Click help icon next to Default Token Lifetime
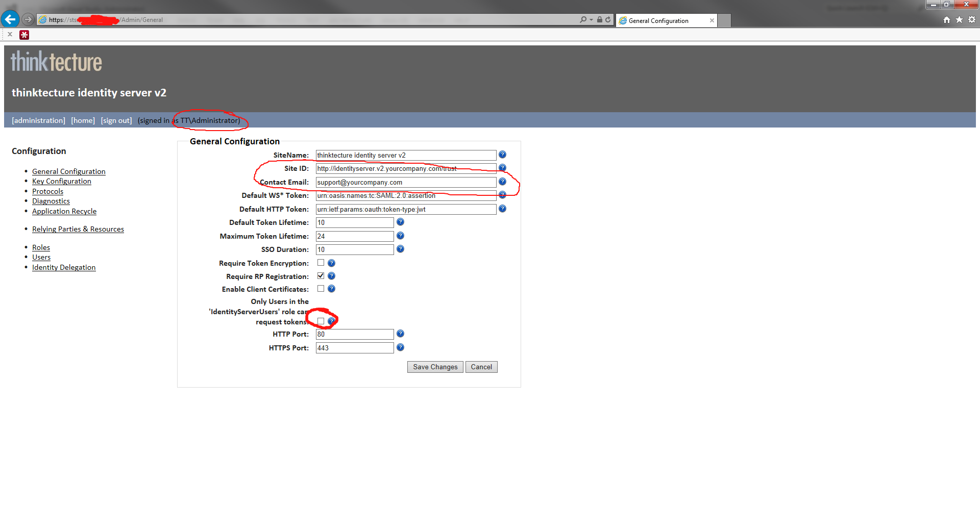 [400, 222]
